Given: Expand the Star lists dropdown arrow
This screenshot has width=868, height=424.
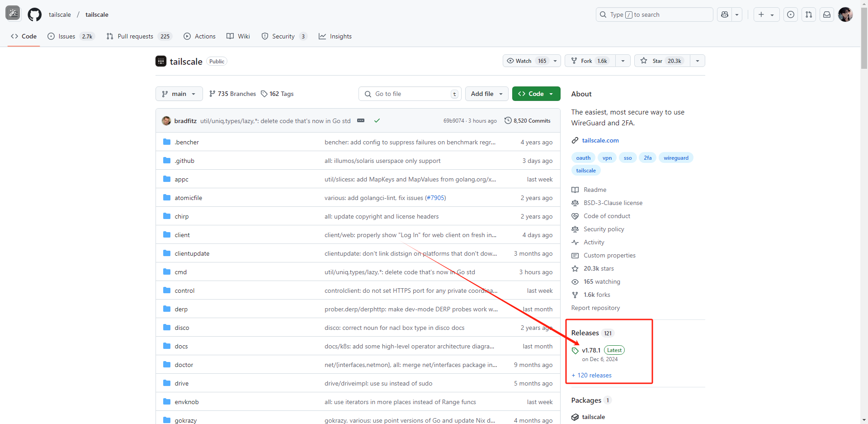Looking at the screenshot, I should pyautogui.click(x=698, y=61).
